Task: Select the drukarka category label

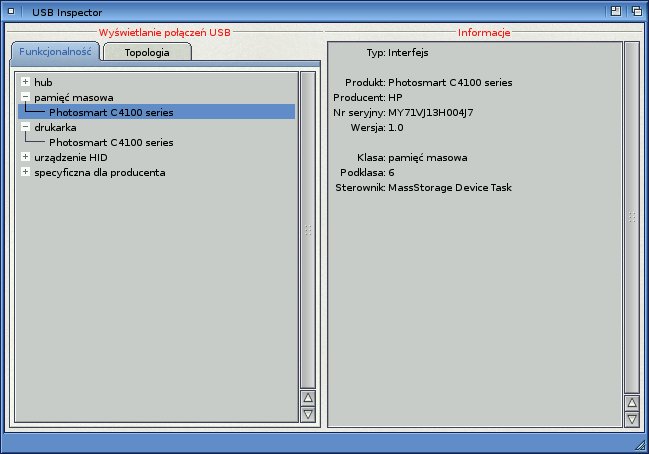Action: [x=55, y=127]
